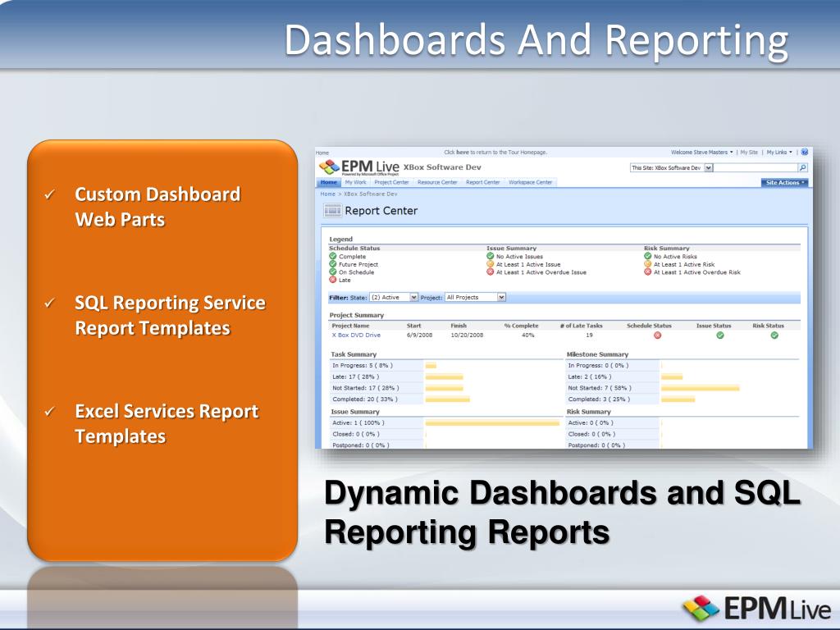This screenshot has width=840, height=630.
Task: Click the Task Summary Late progress bar
Action: click(444, 377)
